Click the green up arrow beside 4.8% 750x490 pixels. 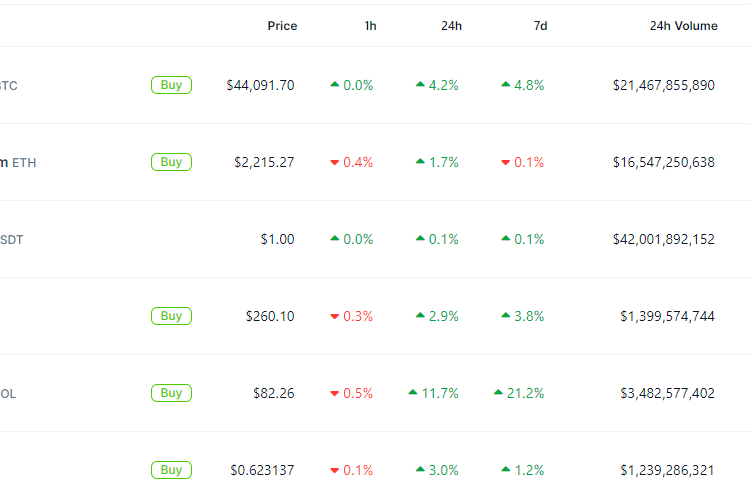pos(506,85)
